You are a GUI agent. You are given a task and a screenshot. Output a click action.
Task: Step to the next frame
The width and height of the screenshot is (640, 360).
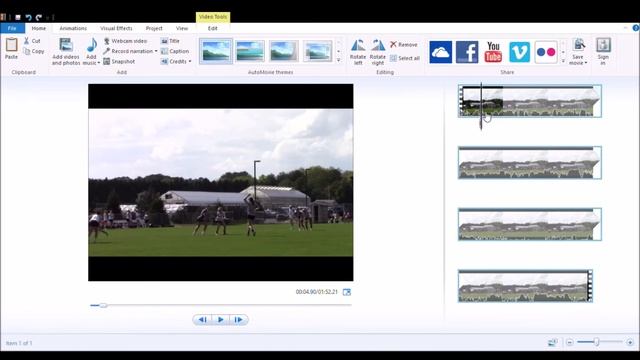pyautogui.click(x=239, y=320)
